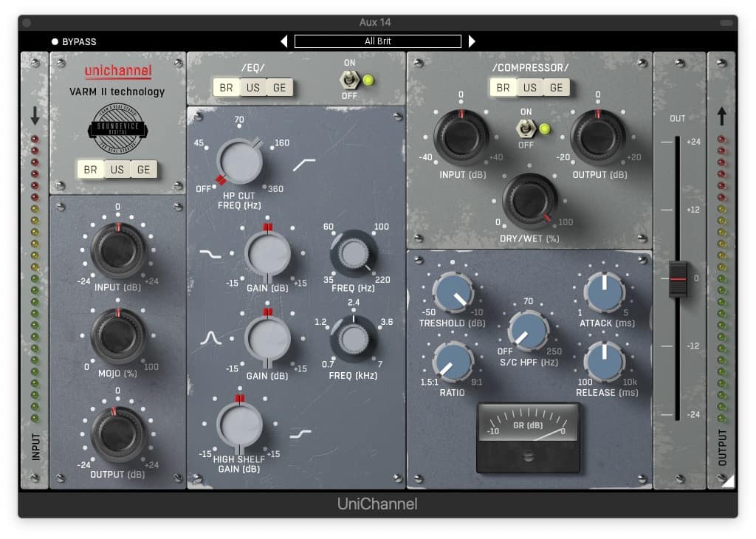
Task: Choose GE model in the EQ section
Action: tap(280, 88)
